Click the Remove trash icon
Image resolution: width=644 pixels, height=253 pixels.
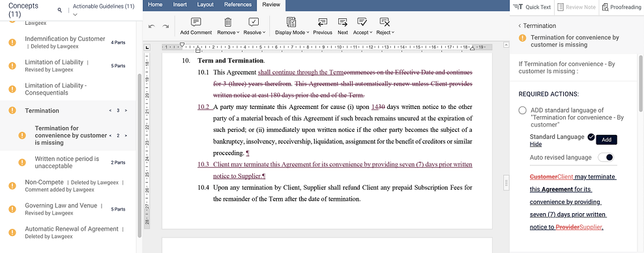click(x=228, y=22)
